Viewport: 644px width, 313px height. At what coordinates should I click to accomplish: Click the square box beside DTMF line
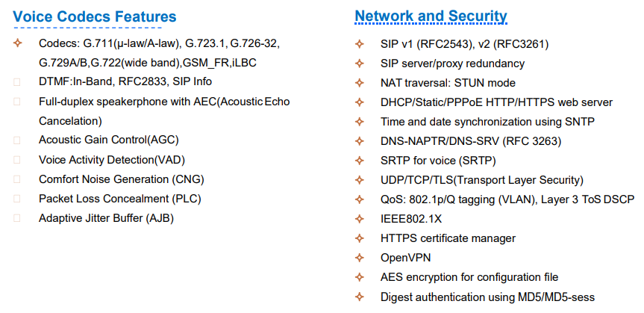point(17,82)
